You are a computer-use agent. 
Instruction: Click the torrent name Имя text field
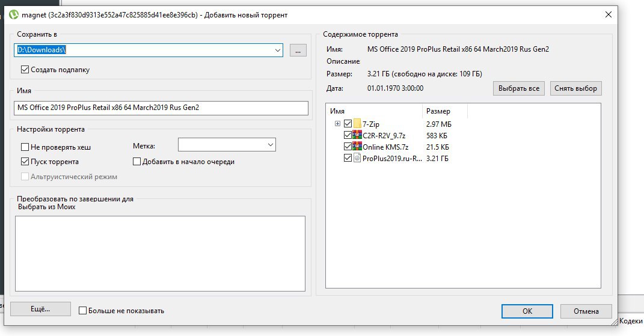coord(161,108)
